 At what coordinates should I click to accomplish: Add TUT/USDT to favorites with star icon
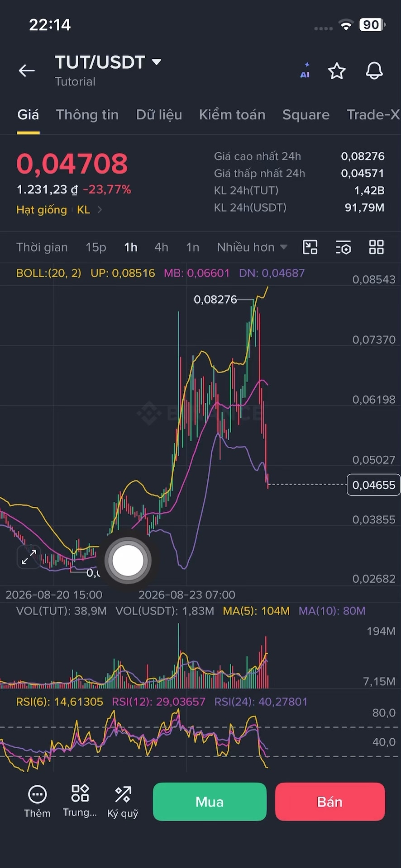click(x=337, y=71)
